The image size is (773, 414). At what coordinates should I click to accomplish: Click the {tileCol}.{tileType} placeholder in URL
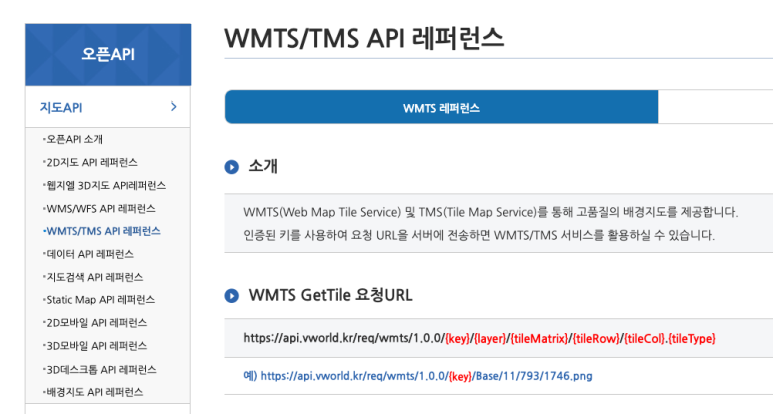point(669,339)
